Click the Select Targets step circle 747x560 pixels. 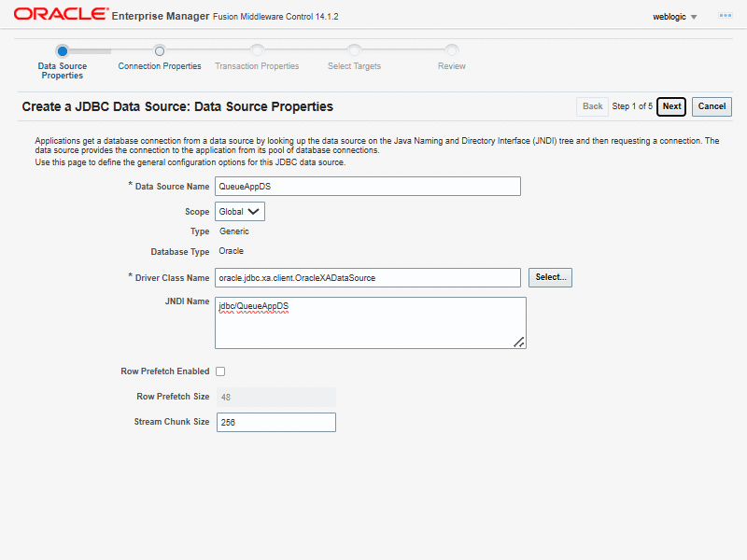[x=354, y=50]
